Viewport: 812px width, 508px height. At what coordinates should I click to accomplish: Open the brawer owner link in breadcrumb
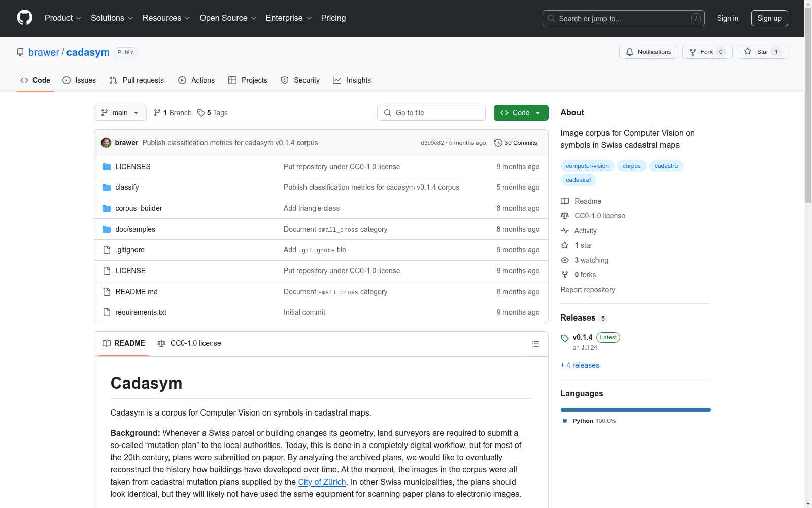[44, 52]
